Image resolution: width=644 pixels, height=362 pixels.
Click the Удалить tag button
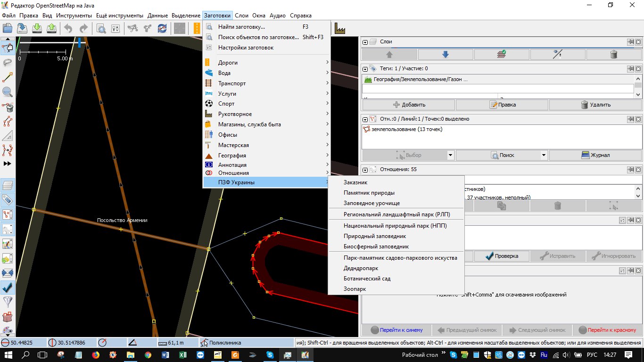click(595, 105)
